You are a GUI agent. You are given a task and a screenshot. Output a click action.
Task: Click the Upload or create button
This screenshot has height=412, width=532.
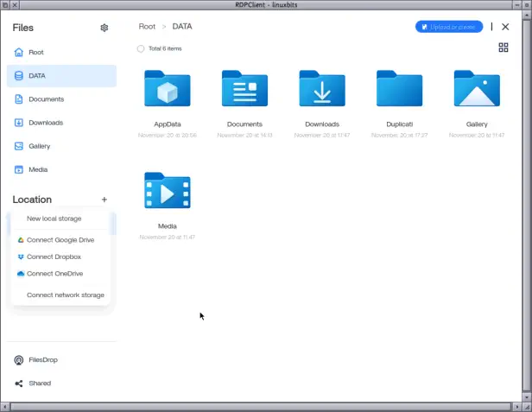448,27
